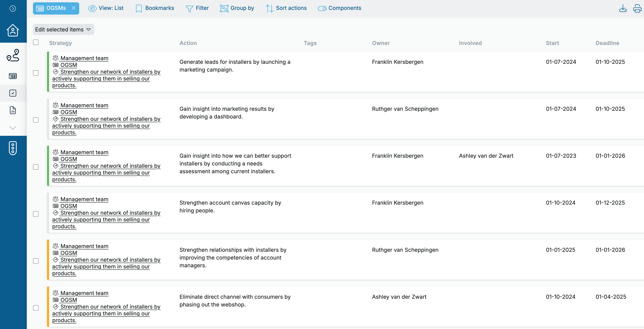The image size is (644, 329).
Task: Click the orange status bar of account managers row
Action: [x=48, y=260]
